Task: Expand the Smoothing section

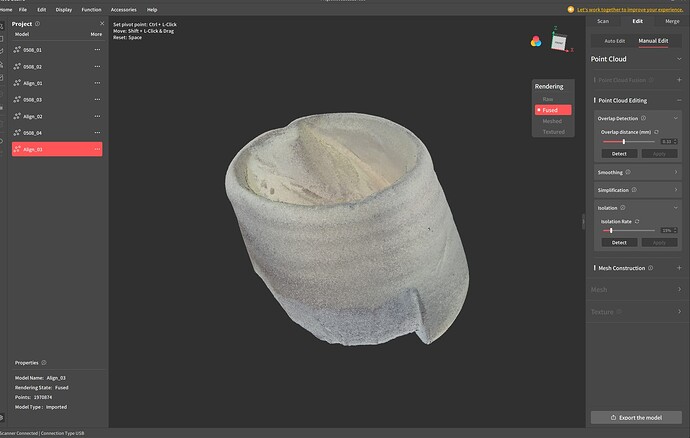Action: click(x=636, y=172)
